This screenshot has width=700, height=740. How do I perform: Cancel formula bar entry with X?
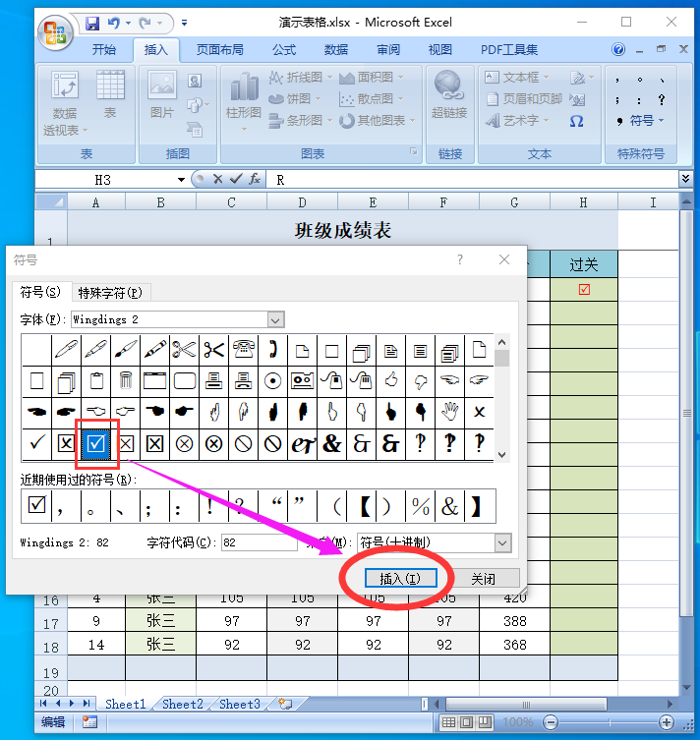(x=217, y=179)
